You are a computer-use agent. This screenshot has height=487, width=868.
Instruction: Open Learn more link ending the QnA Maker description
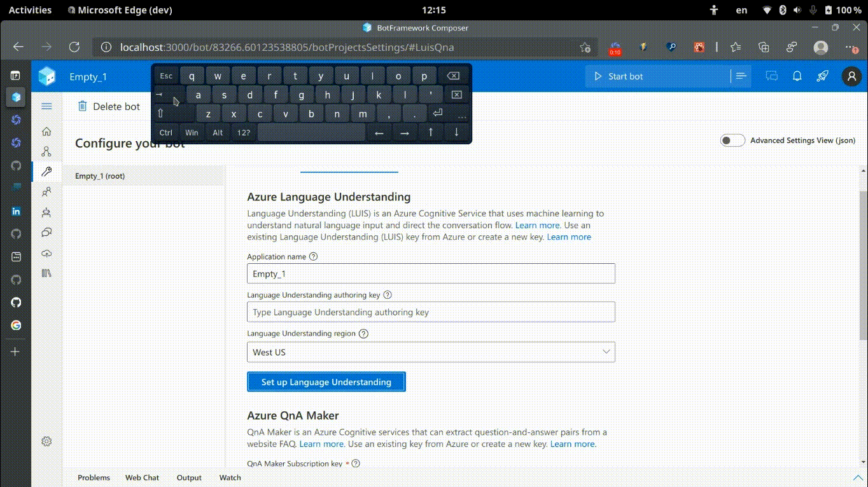coord(573,444)
